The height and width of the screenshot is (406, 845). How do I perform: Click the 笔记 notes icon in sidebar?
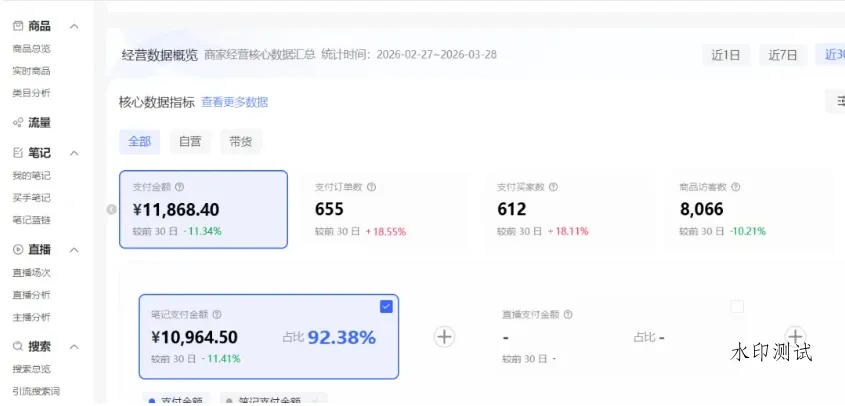pos(18,153)
